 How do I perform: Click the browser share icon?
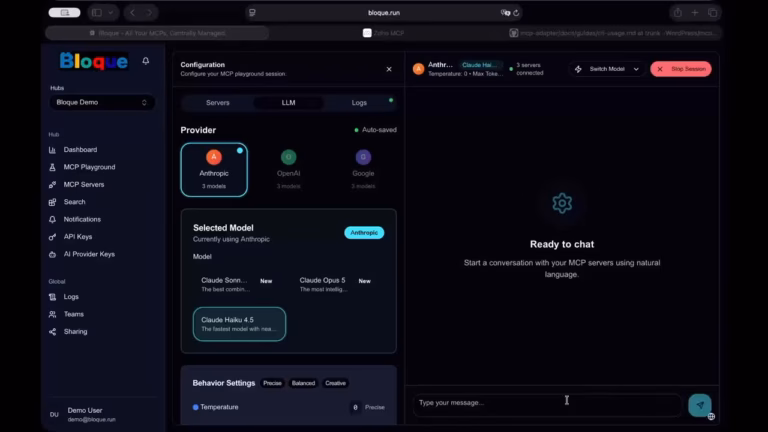point(677,13)
